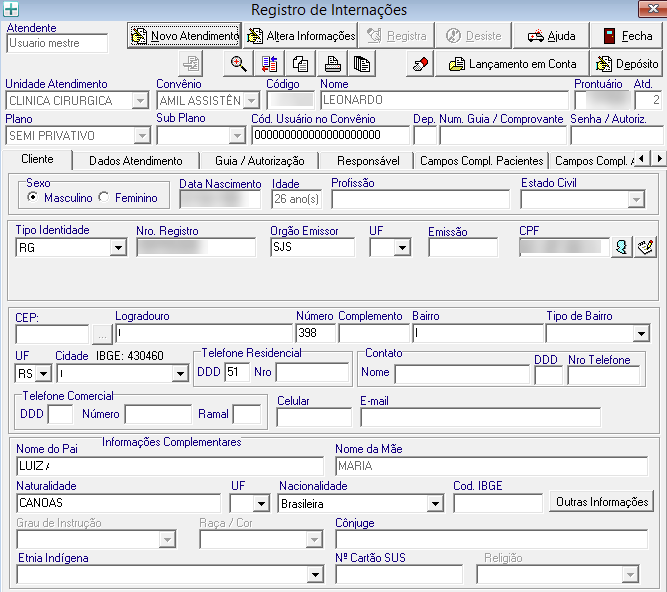Click the Depósito button
Image resolution: width=667 pixels, height=592 pixels.
(627, 64)
